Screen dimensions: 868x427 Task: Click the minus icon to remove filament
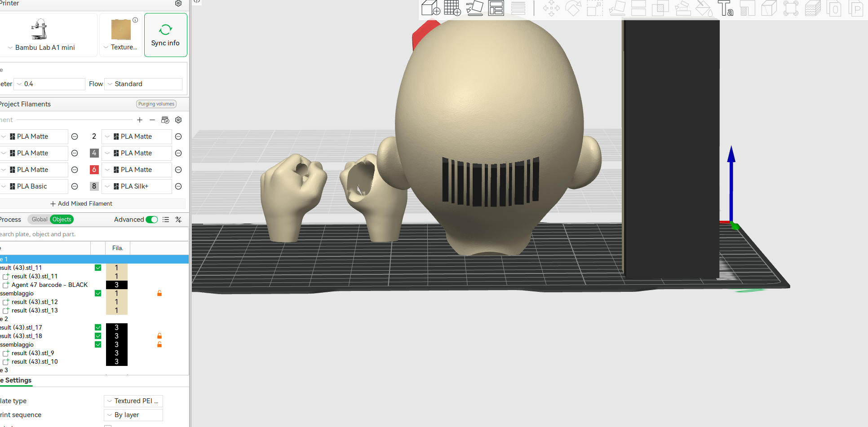tap(152, 120)
